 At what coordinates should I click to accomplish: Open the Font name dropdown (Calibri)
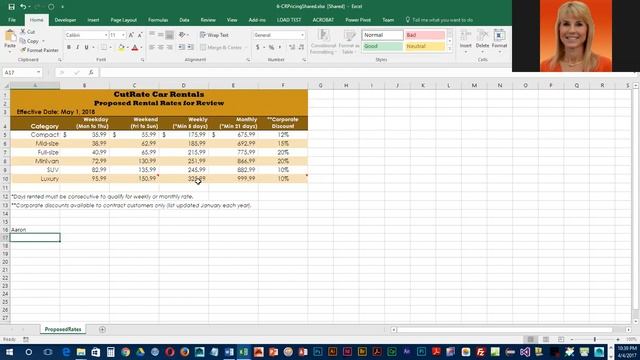(x=106, y=35)
